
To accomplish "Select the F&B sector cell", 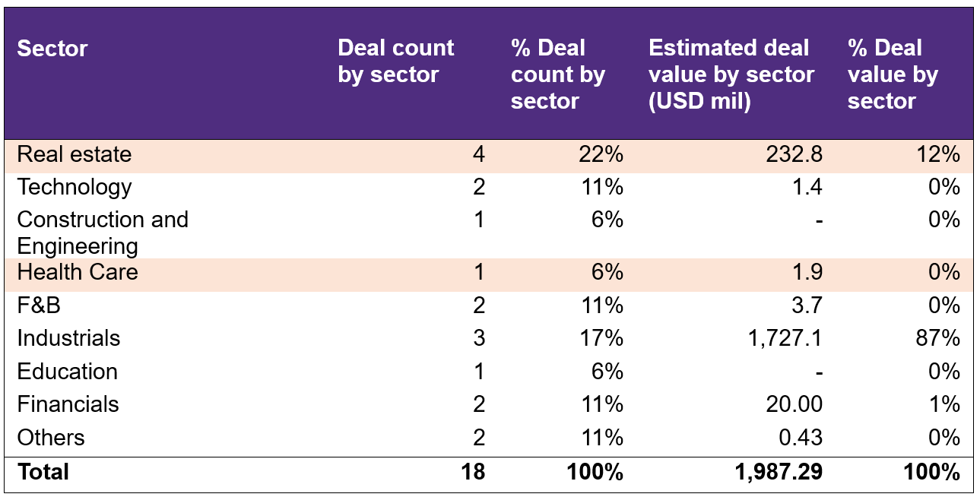I will [39, 305].
